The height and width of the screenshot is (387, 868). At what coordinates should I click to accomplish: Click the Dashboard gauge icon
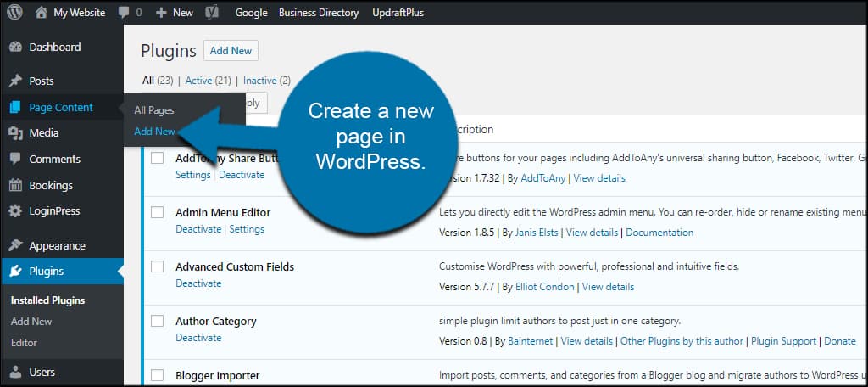point(15,48)
